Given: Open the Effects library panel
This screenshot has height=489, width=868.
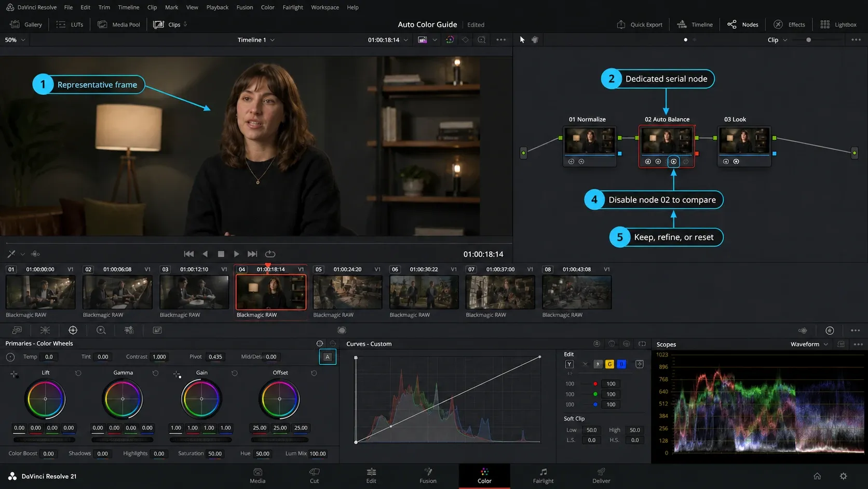Looking at the screenshot, I should (789, 24).
